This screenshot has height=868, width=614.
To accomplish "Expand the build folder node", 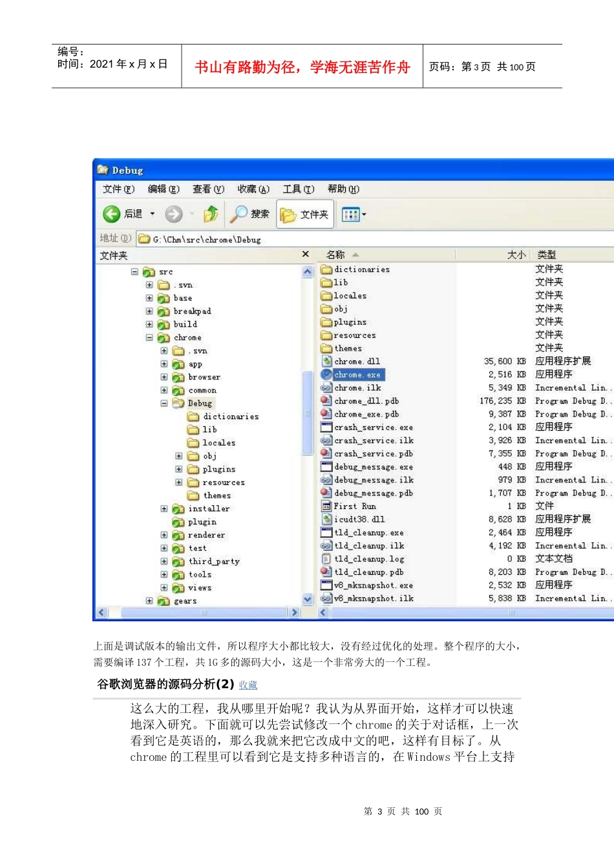I will 149,324.
